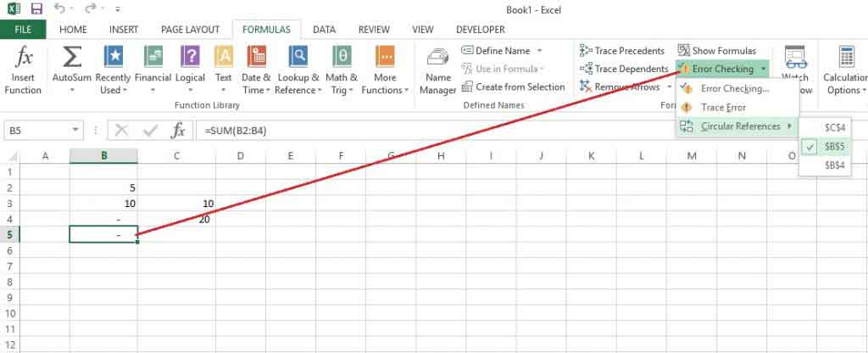Select row 5 header
Screen dimensions: 868x353
(11, 235)
